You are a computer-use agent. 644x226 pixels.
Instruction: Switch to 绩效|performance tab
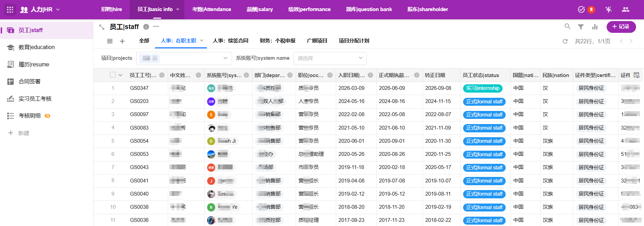coord(309,9)
